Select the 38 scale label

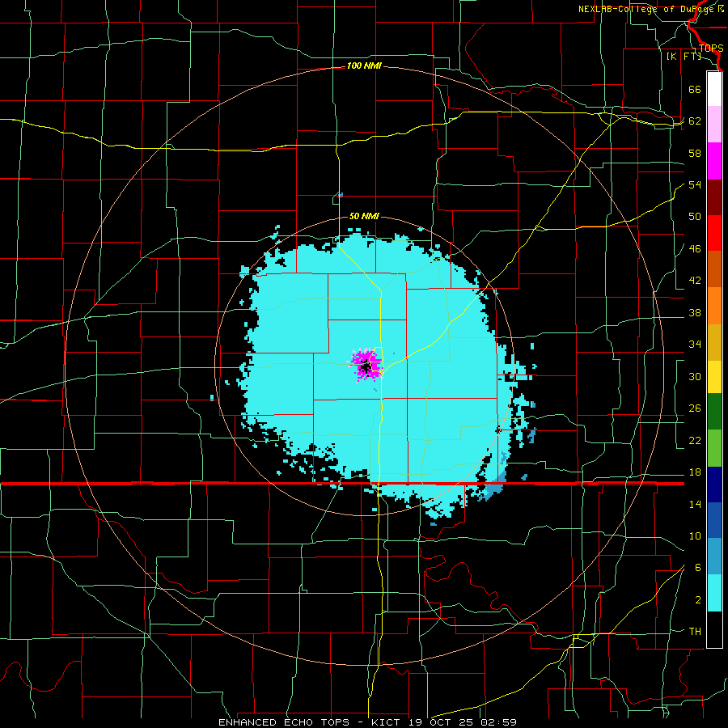pos(695,312)
